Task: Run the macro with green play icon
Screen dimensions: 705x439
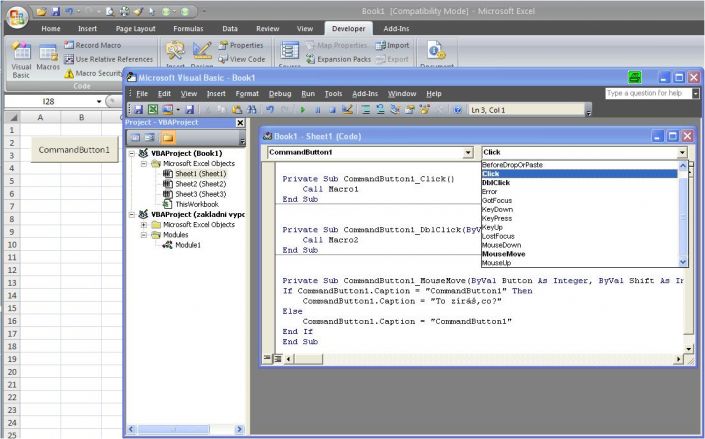Action: tap(303, 110)
